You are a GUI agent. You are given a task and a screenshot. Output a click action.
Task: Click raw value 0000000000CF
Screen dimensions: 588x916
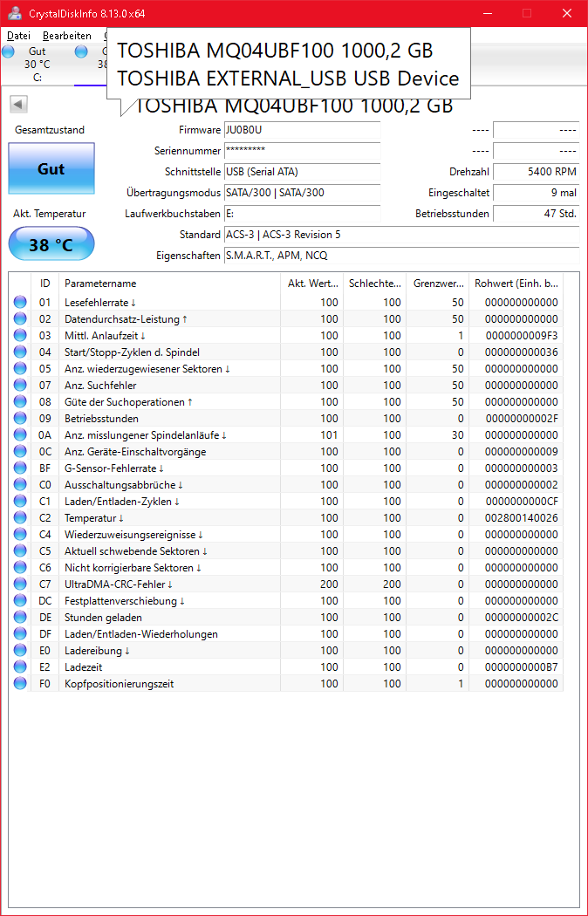(x=522, y=502)
